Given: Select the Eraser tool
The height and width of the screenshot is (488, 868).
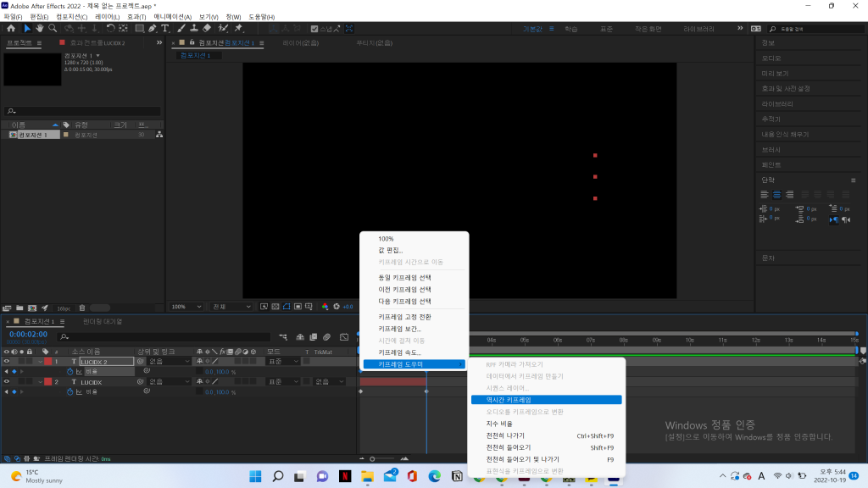Looking at the screenshot, I should click(207, 28).
